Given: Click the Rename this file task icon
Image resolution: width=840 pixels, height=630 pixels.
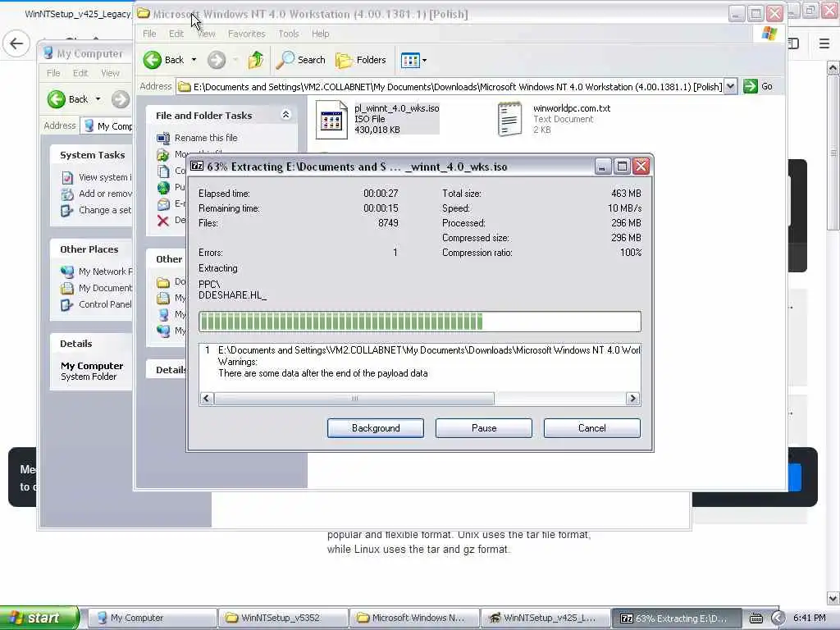Looking at the screenshot, I should (x=163, y=138).
